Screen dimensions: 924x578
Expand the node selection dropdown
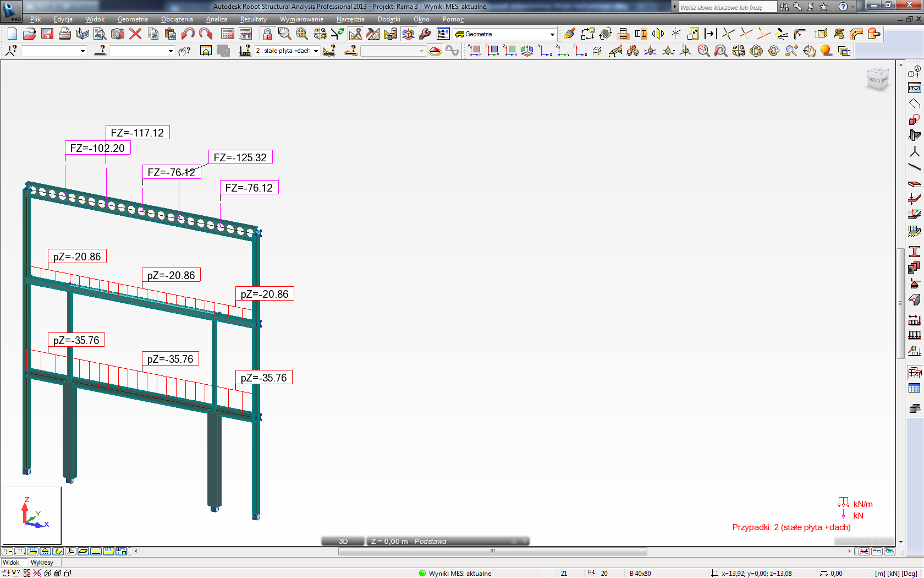coord(82,51)
